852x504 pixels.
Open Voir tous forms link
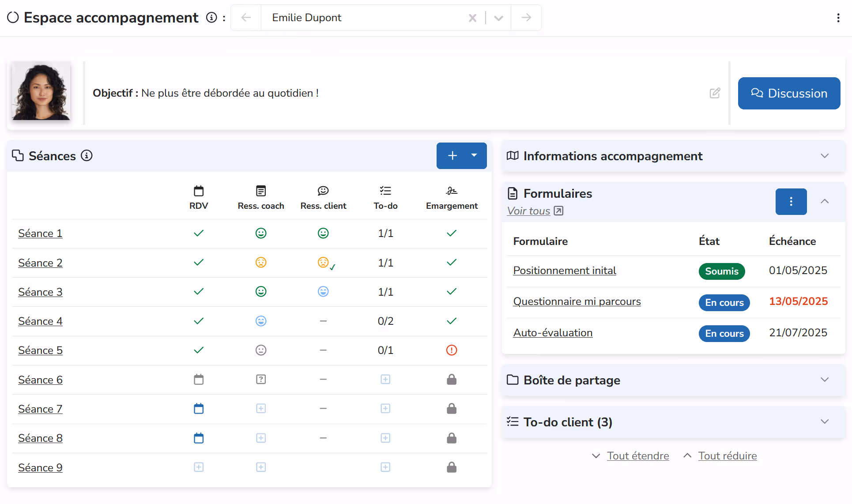(535, 211)
